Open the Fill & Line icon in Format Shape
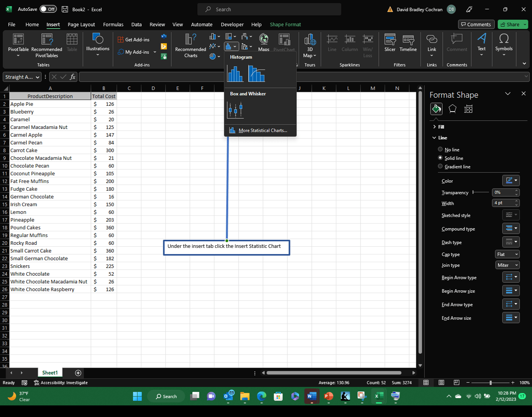 click(x=436, y=109)
